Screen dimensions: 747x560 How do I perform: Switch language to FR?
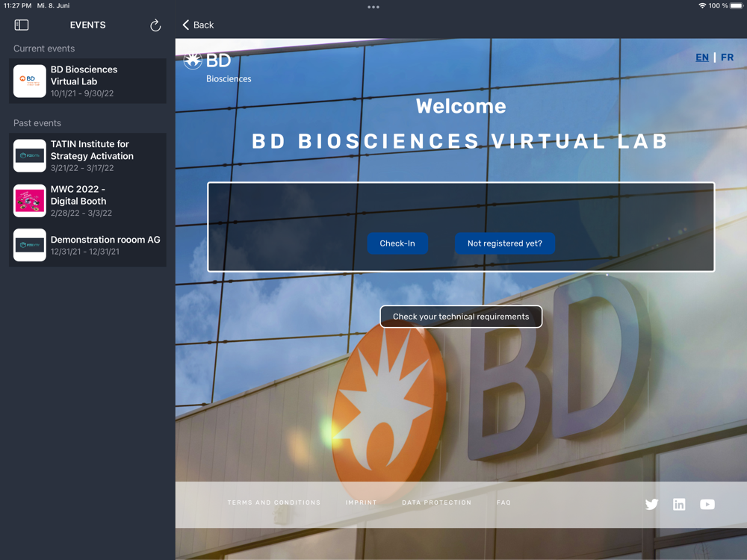pyautogui.click(x=727, y=57)
